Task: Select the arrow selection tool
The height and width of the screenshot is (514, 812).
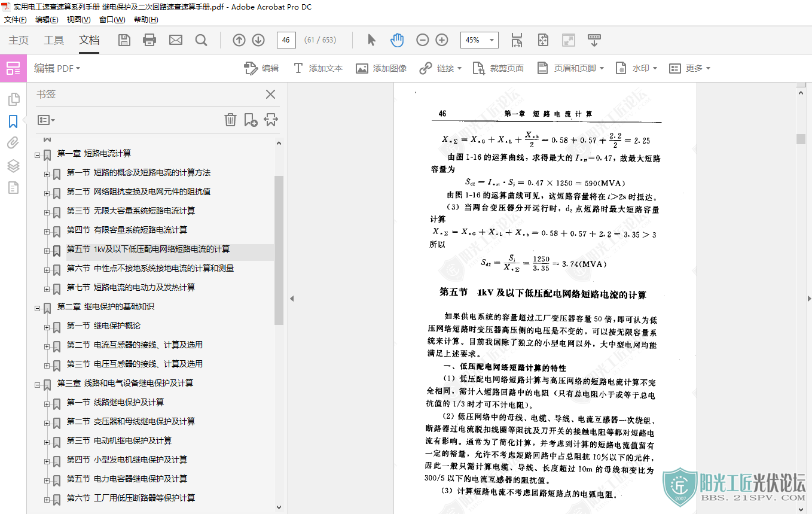Action: (x=371, y=40)
